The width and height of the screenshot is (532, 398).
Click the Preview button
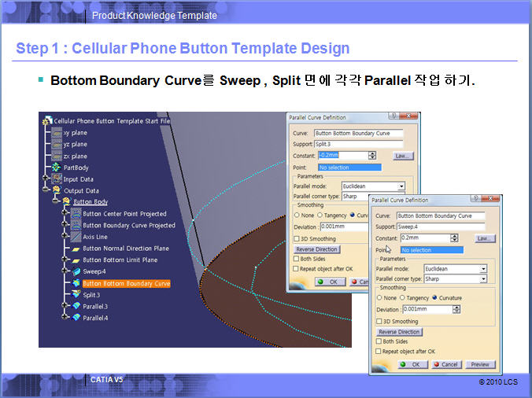pos(479,364)
